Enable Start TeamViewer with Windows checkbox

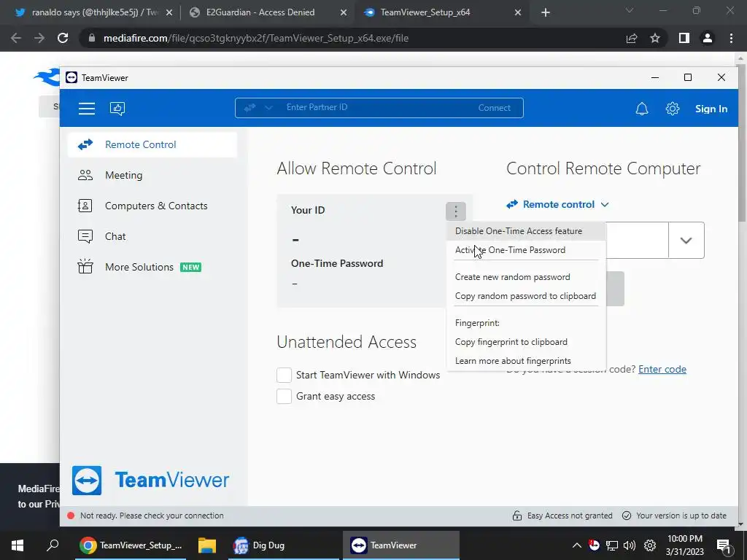point(284,375)
